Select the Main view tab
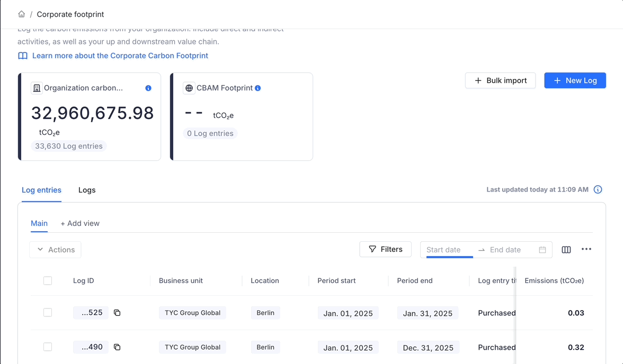Image resolution: width=623 pixels, height=364 pixels. point(39,223)
